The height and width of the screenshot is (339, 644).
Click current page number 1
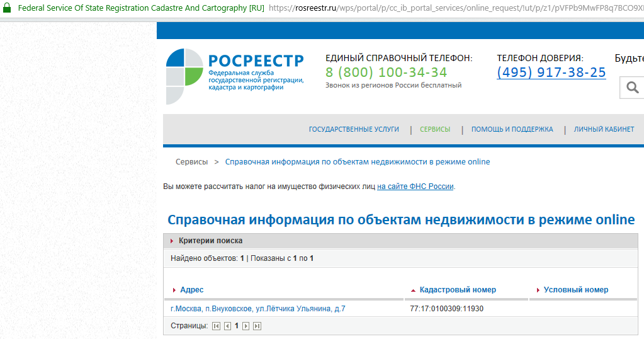237,326
